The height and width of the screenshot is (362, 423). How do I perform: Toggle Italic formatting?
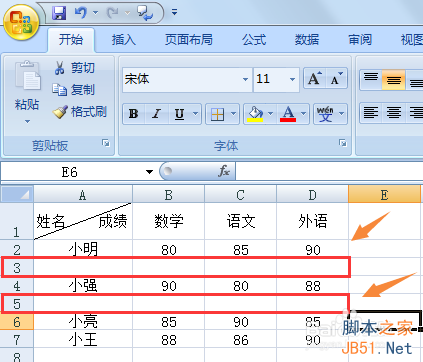click(x=156, y=114)
